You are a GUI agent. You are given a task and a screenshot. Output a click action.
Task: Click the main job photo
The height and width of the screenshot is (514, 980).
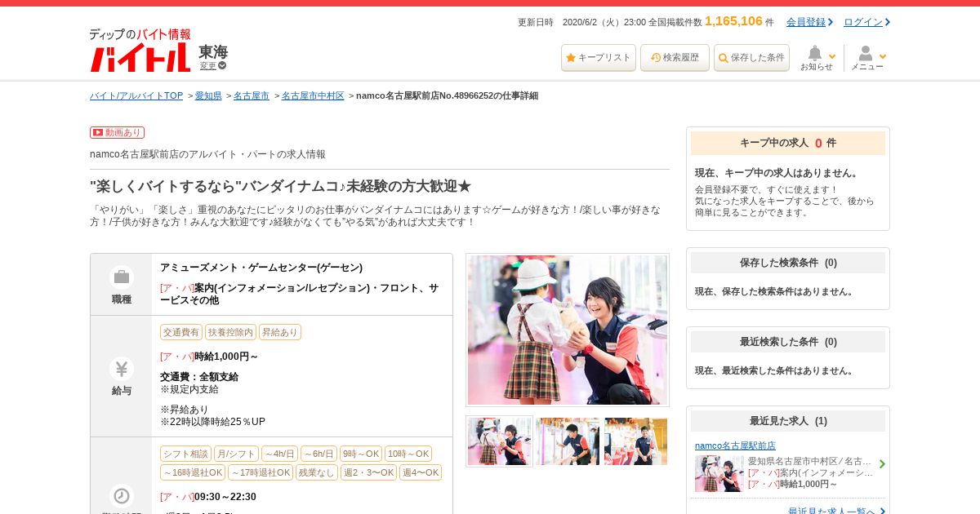[x=568, y=330]
